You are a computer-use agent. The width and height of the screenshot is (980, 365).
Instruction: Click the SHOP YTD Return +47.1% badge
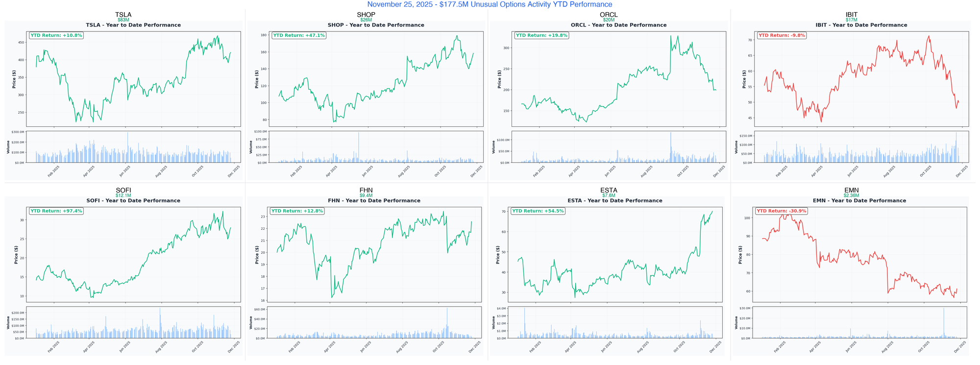pos(298,35)
